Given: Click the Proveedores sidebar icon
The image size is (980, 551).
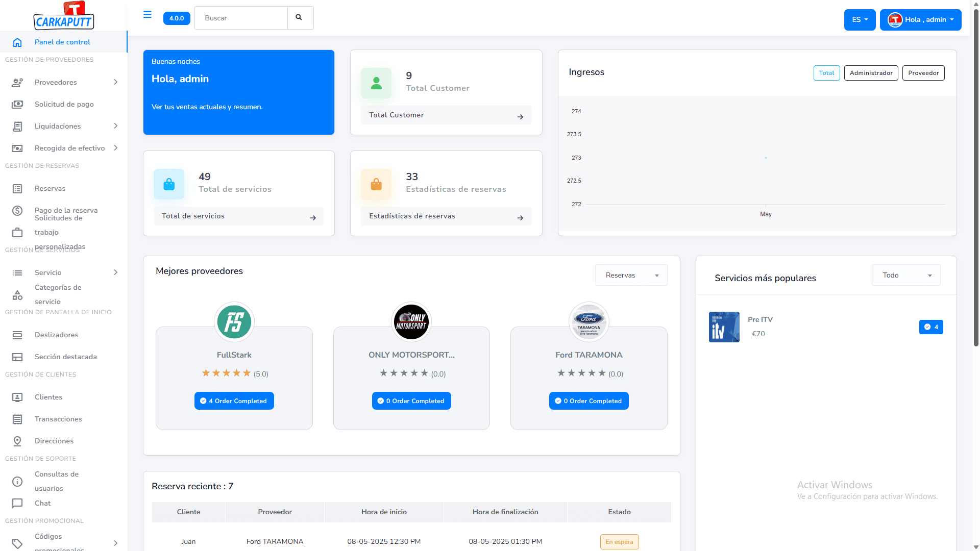Looking at the screenshot, I should coord(17,82).
